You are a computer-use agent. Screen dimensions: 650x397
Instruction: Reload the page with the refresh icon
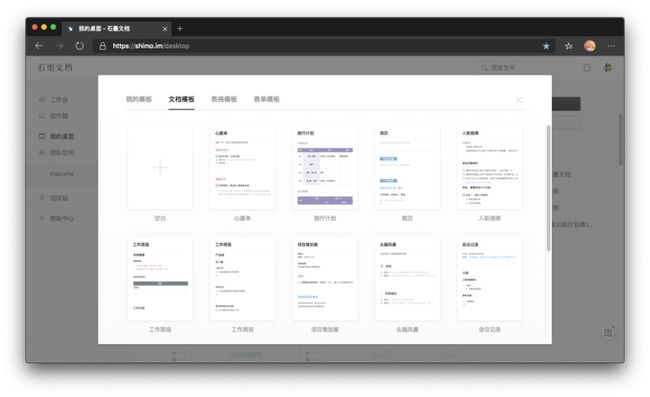pos(79,46)
